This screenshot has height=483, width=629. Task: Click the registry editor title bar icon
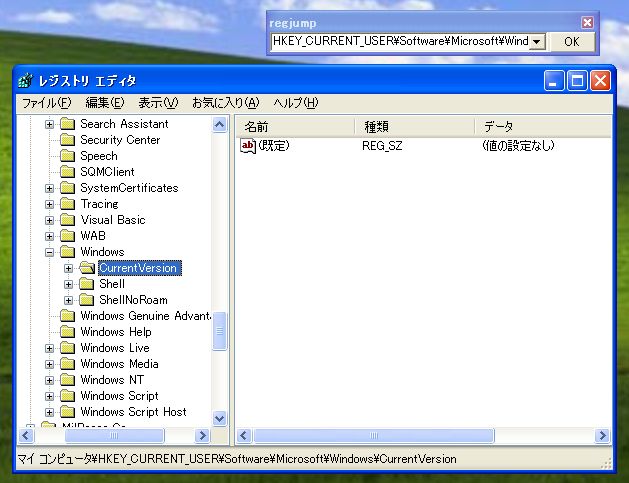pos(25,81)
